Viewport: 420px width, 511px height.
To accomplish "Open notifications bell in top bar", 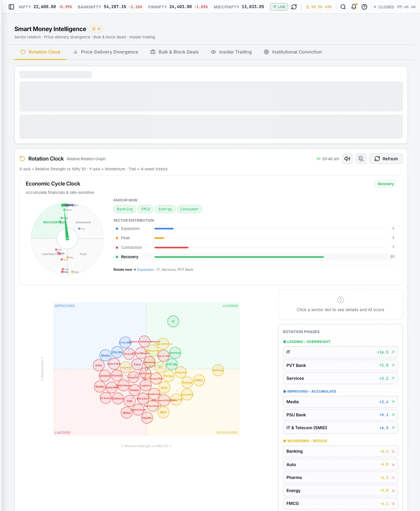I will [354, 7].
